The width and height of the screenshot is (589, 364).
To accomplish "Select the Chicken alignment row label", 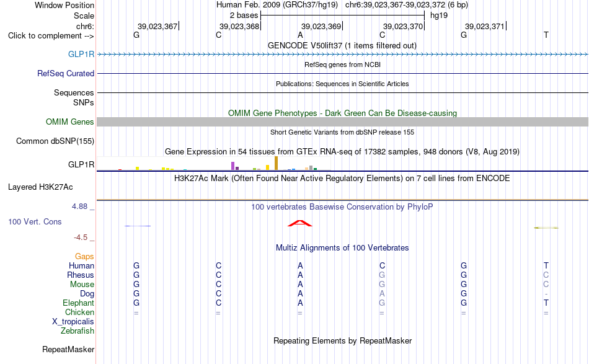I will [x=79, y=312].
